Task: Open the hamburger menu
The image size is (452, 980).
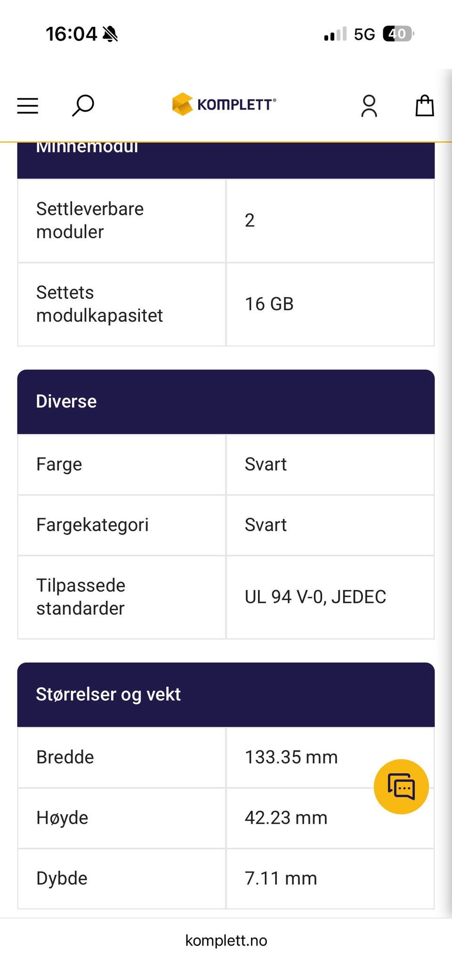Action: click(x=27, y=106)
